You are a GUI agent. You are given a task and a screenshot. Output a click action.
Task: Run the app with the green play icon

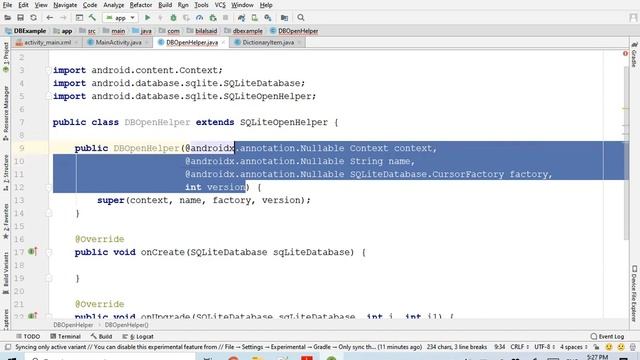click(x=147, y=18)
